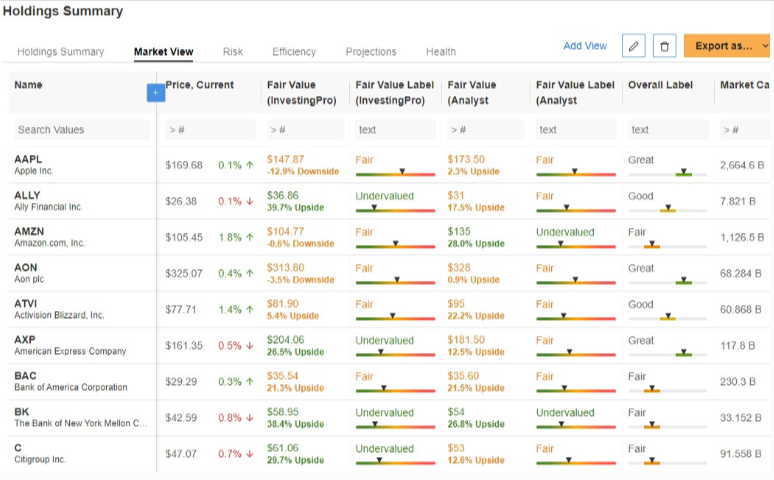Click AMZN 1.8% up arrow indicator

pyautogui.click(x=250, y=238)
